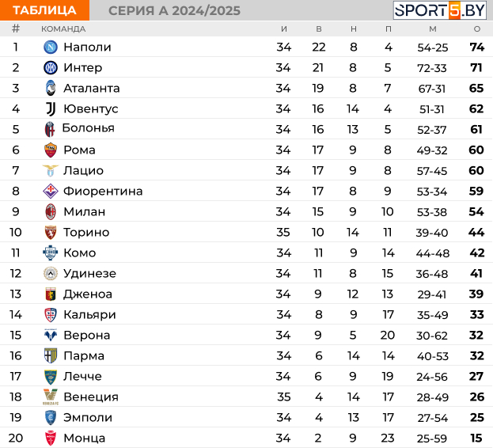Click Монца team name in last row
Image resolution: width=493 pixels, height=448 pixels.
tap(84, 438)
